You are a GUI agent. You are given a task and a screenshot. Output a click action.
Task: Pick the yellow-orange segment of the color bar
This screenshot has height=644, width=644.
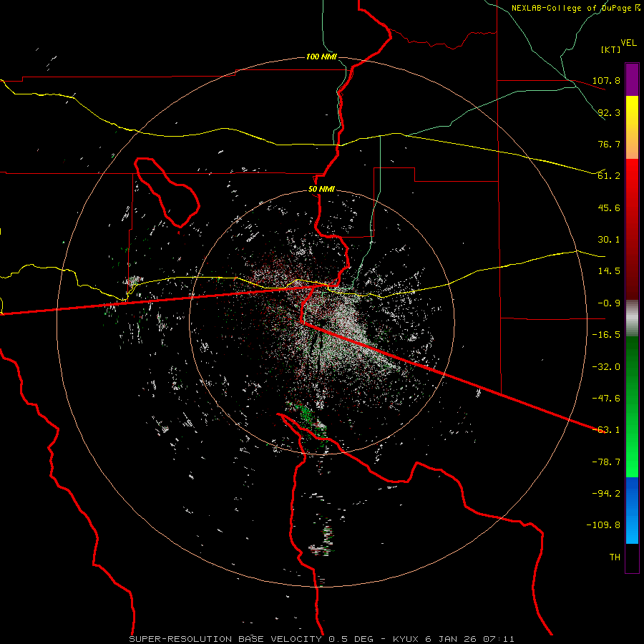coord(632,127)
